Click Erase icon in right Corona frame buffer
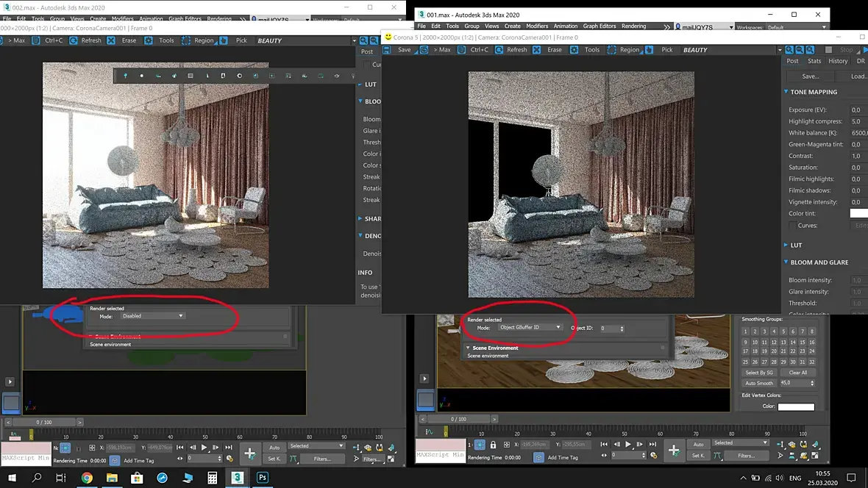 [536, 50]
